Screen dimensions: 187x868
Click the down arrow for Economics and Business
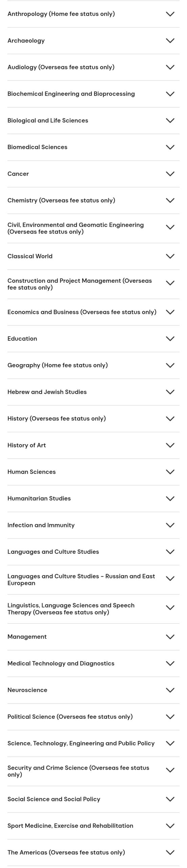click(x=170, y=312)
